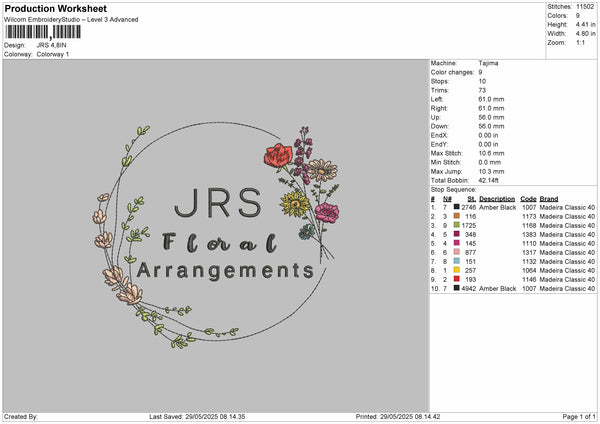Click the cursive Floral text
The height and width of the screenshot is (424, 600).
pyautogui.click(x=220, y=242)
